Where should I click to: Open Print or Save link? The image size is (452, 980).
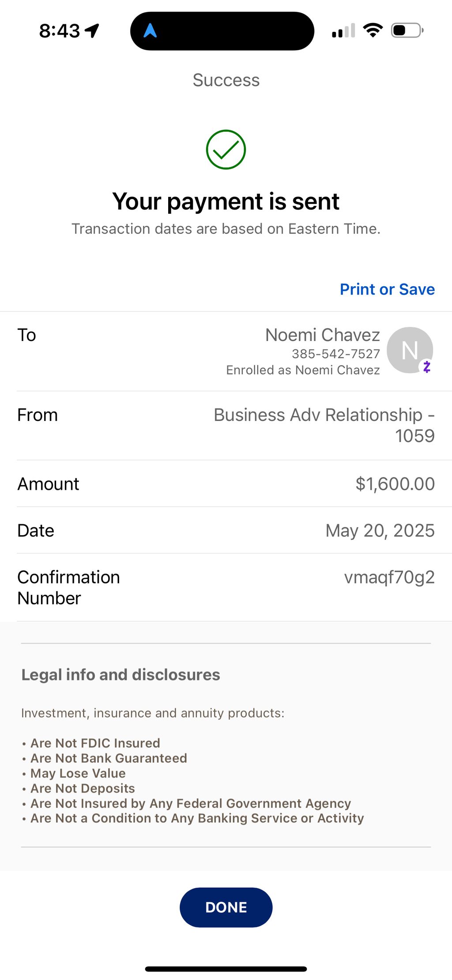pyautogui.click(x=387, y=289)
